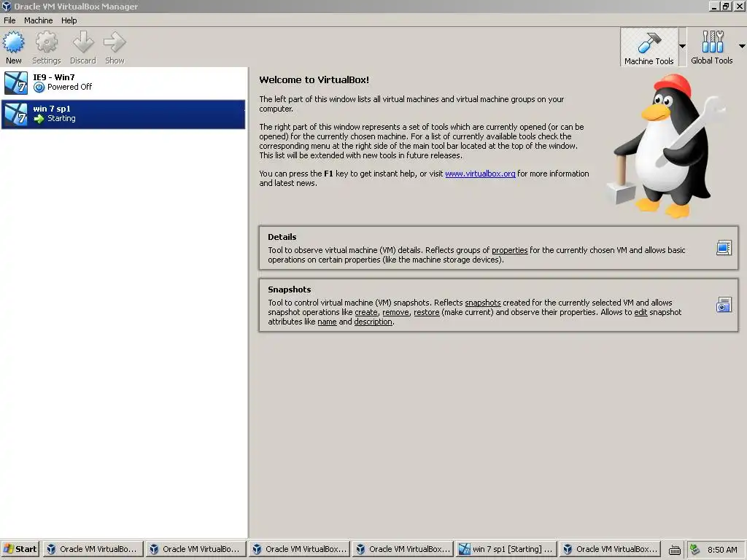Follow the 'create' link in Snapshots pane
The width and height of the screenshot is (747, 560).
[x=366, y=312]
